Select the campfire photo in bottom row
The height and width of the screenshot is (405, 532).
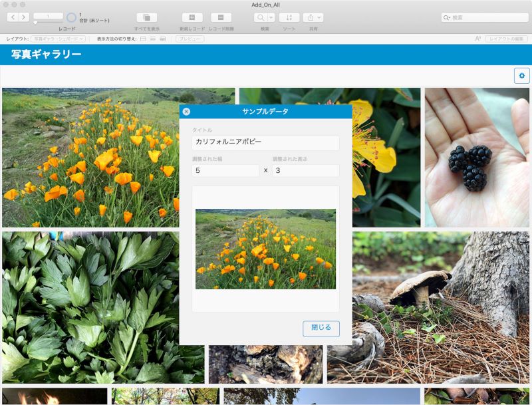55,396
